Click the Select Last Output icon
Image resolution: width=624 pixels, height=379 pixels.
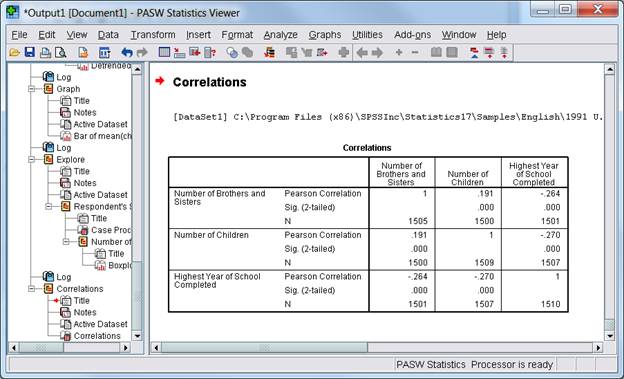point(269,52)
